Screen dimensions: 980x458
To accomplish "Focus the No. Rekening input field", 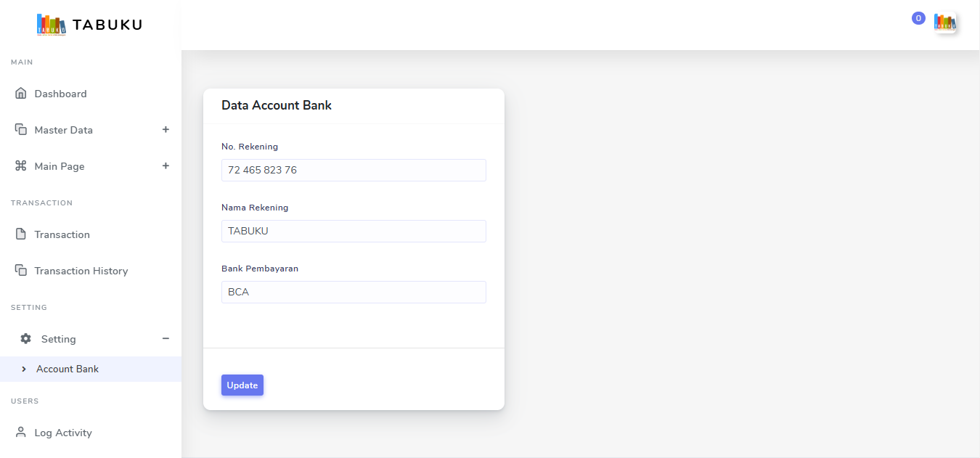I will [354, 170].
